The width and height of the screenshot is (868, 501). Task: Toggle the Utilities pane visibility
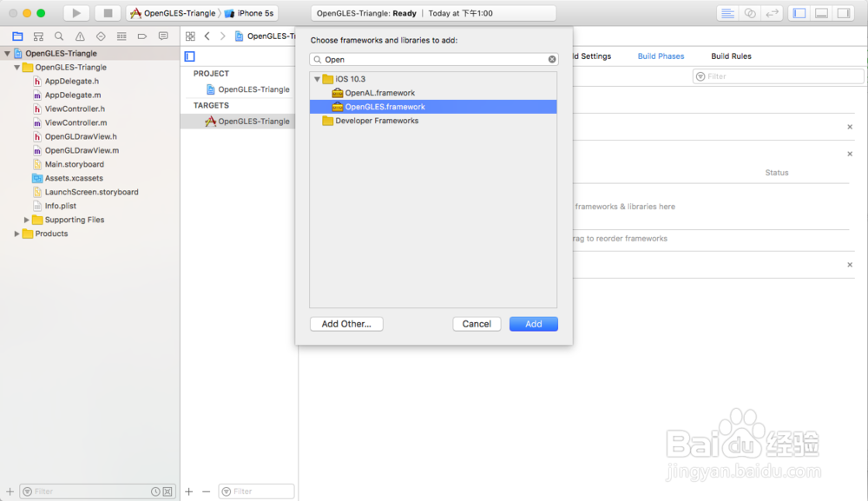click(x=844, y=13)
